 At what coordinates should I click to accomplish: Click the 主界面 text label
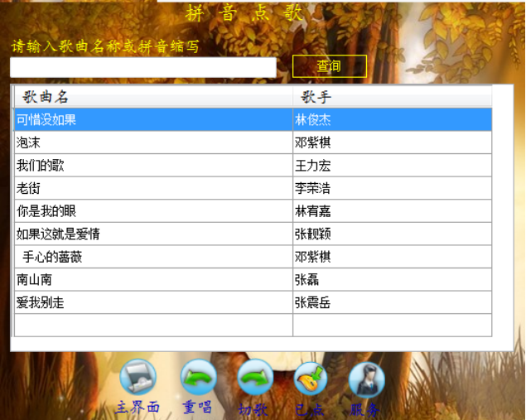coord(138,408)
